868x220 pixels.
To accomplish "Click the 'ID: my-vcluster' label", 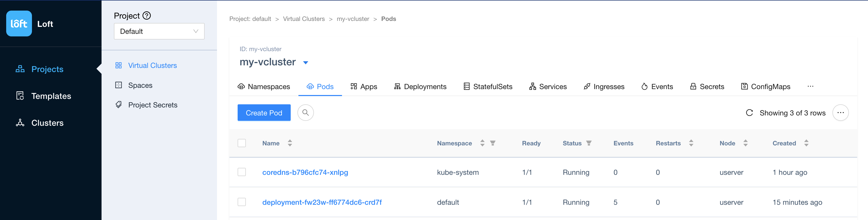I will pyautogui.click(x=261, y=49).
